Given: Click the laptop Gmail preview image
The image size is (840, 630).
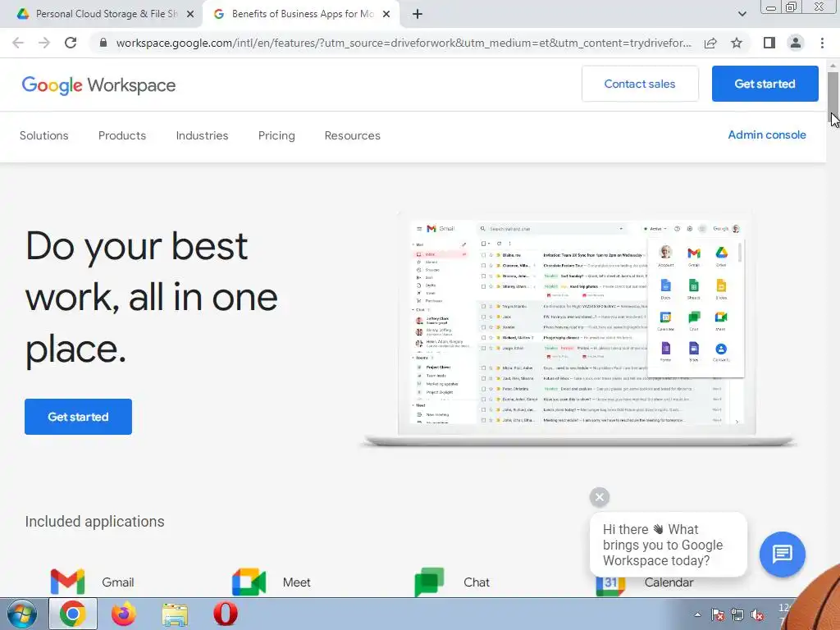Looking at the screenshot, I should click(x=577, y=328).
